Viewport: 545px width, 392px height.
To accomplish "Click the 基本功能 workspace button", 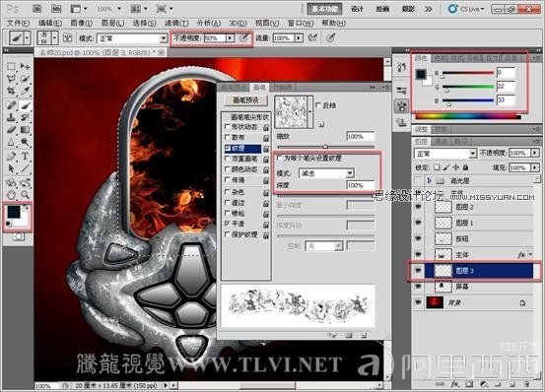I will pos(324,9).
